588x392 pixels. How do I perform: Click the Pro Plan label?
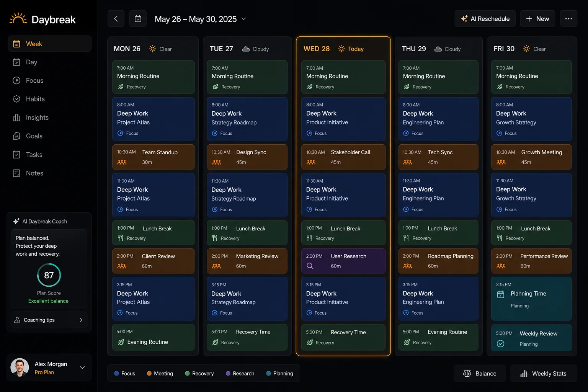(44, 372)
